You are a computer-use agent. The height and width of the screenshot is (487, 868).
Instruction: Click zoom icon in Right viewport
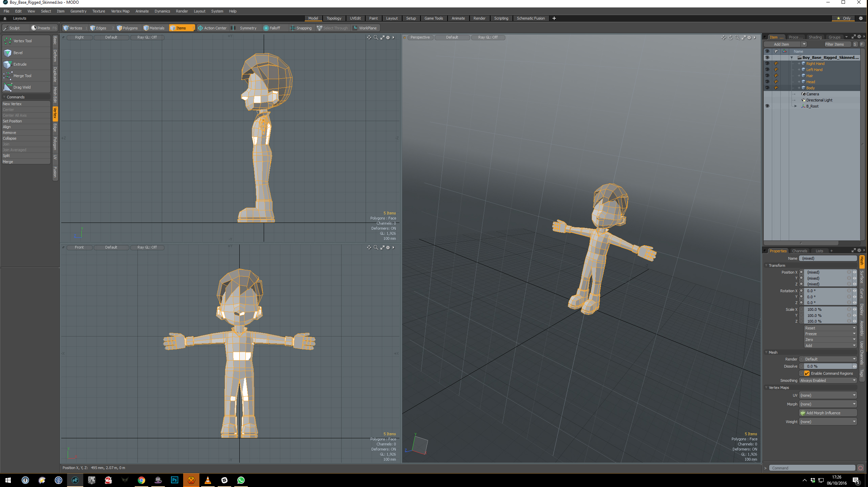tap(376, 38)
